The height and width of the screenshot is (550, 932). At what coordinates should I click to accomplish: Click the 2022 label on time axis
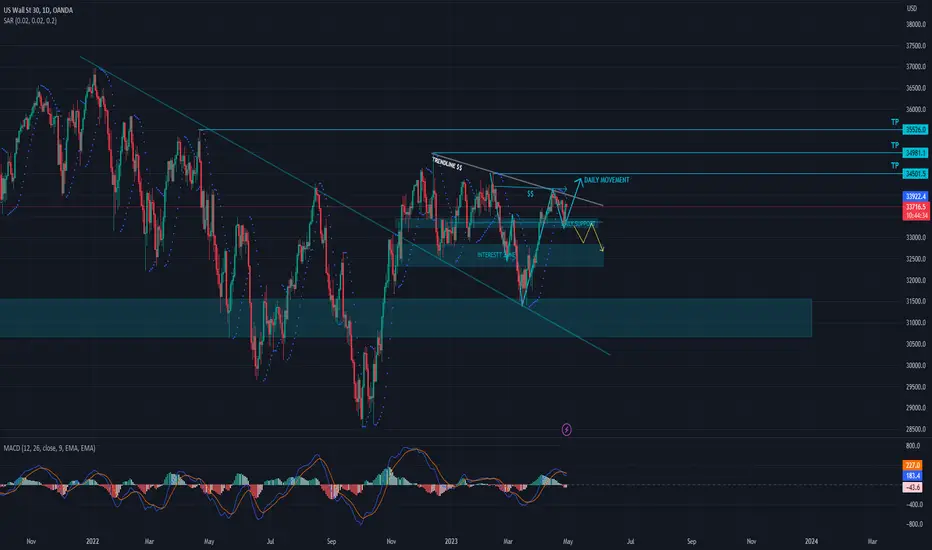click(92, 541)
